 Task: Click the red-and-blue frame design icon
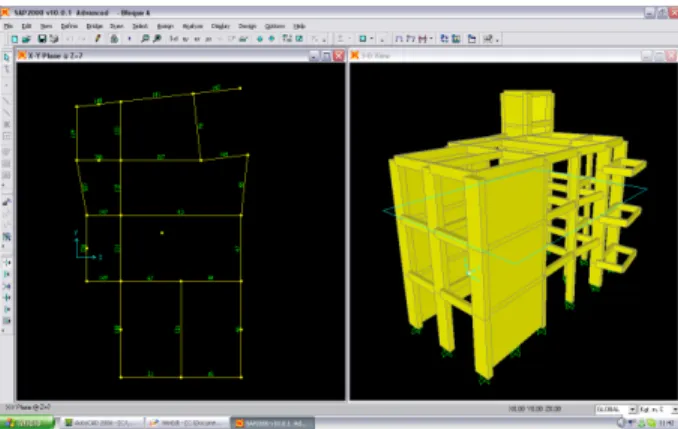click(x=422, y=39)
